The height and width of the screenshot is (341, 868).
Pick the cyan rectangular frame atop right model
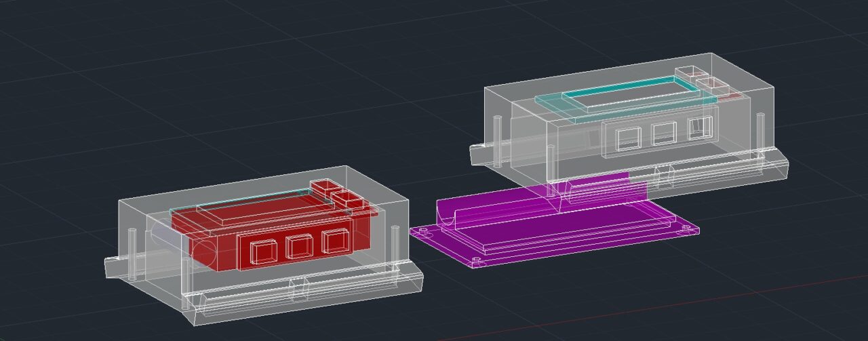(625, 98)
